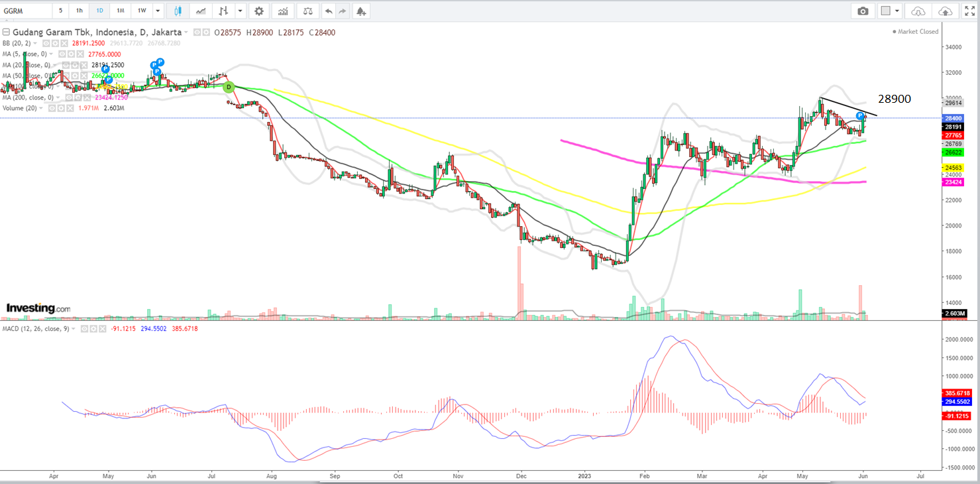Open dropdown next to Gudang Garam title

(x=186, y=32)
